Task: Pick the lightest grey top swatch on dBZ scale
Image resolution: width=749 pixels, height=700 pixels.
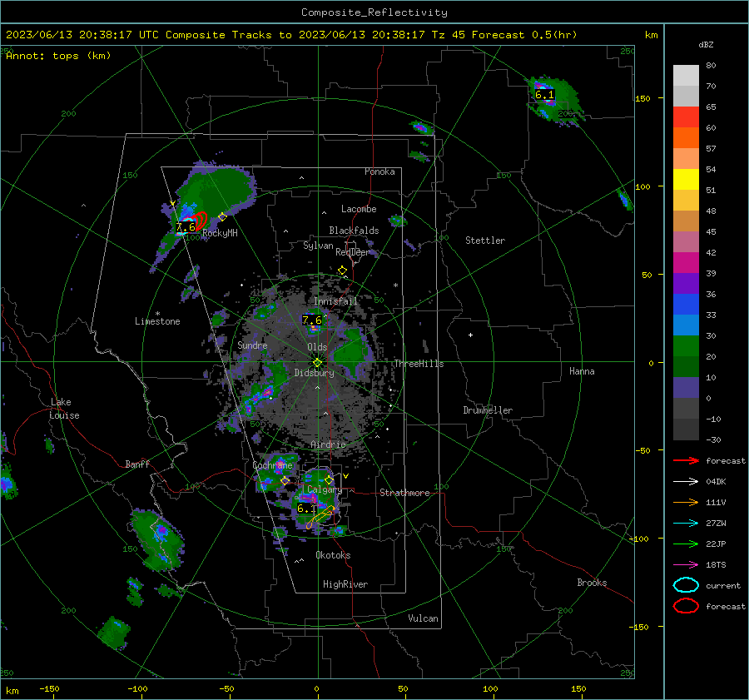Action: click(686, 76)
